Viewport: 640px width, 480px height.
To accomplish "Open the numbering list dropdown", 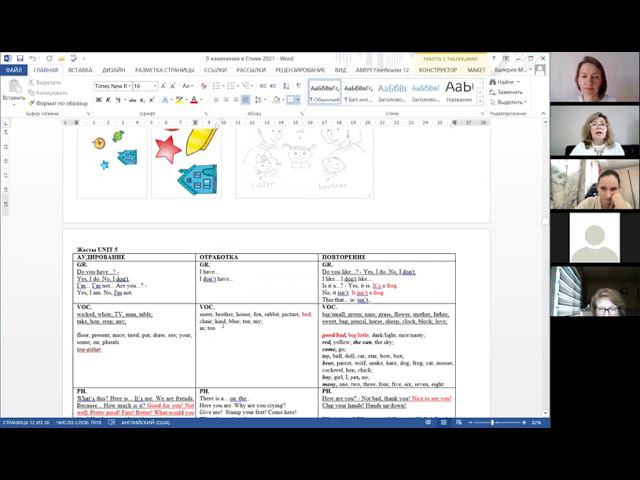I will 237,86.
